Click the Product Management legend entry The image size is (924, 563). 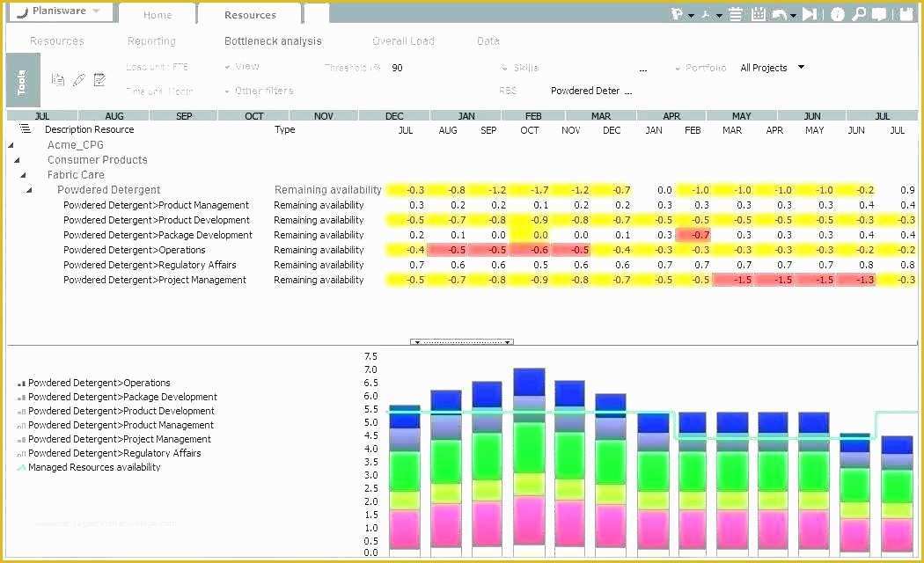tap(115, 425)
